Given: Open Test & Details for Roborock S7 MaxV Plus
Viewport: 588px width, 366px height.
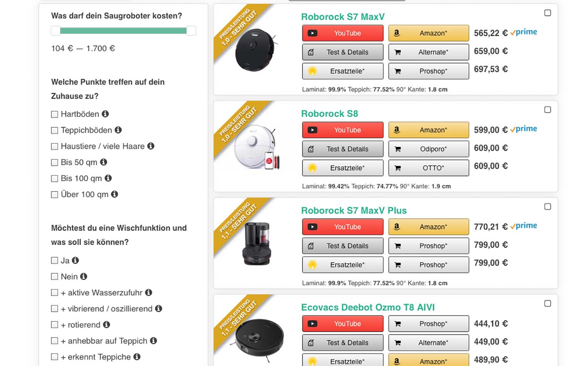Looking at the screenshot, I should coord(343,246).
